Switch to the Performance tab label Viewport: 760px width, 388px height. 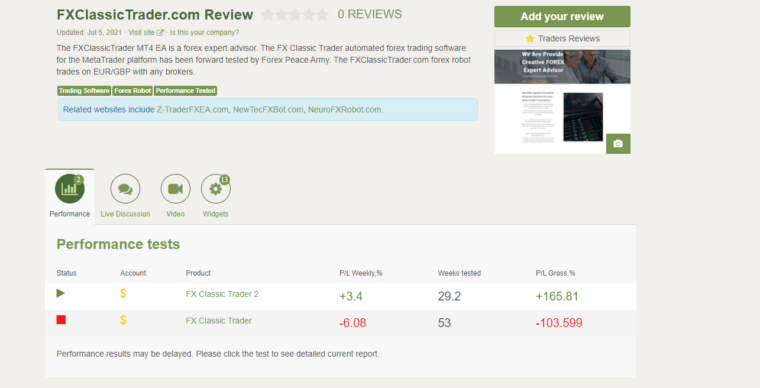70,214
